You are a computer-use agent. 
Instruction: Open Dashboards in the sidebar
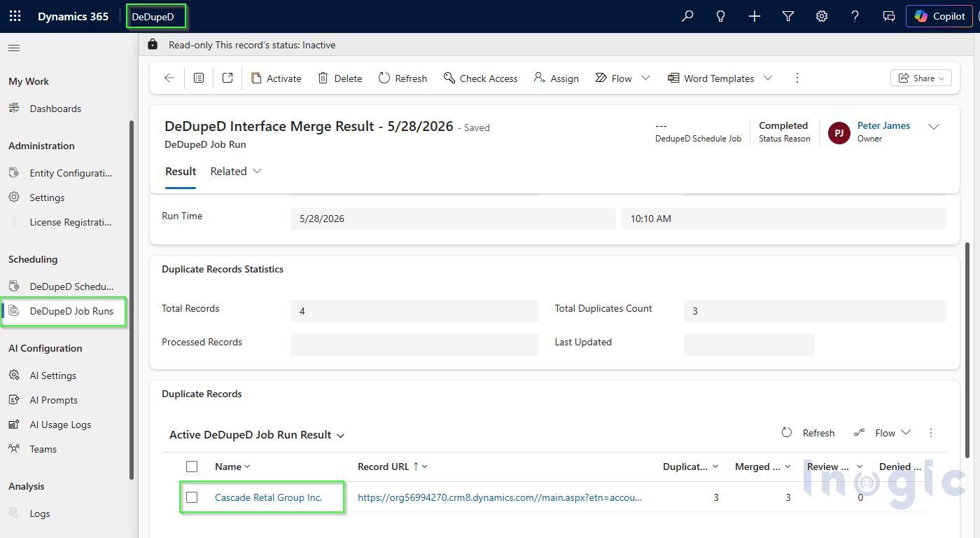(55, 109)
